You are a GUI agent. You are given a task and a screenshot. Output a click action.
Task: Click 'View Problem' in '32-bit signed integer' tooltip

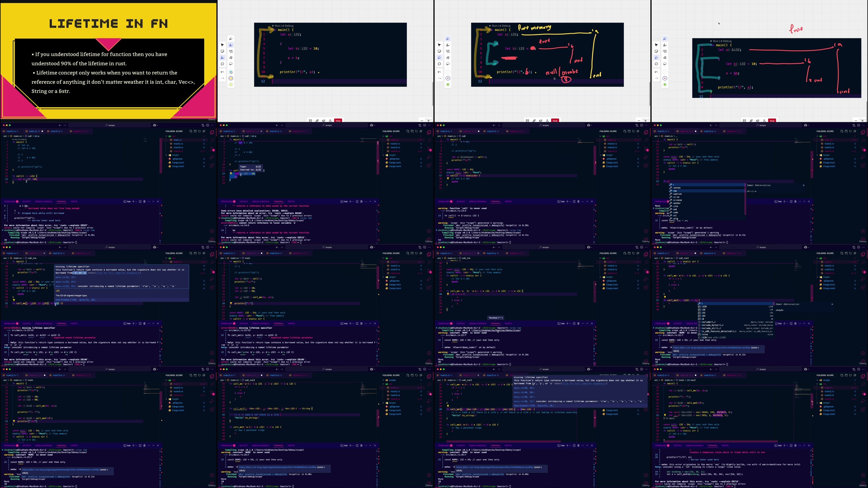point(66,300)
